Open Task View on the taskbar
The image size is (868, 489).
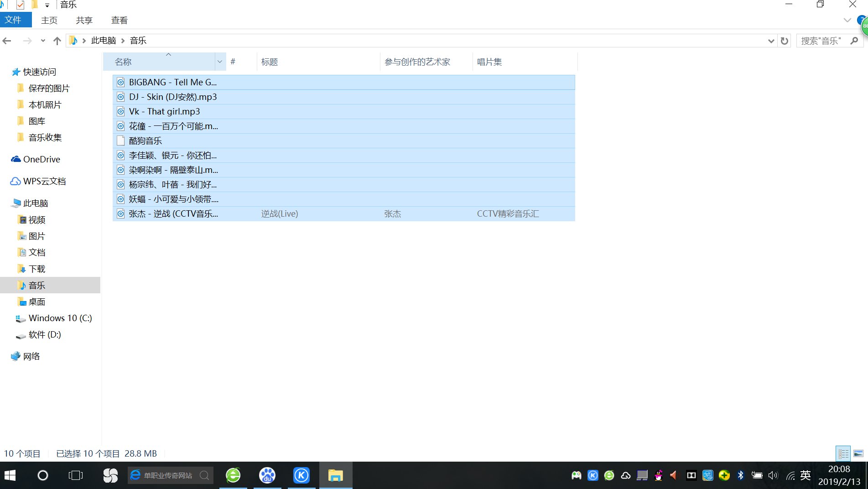(76, 475)
